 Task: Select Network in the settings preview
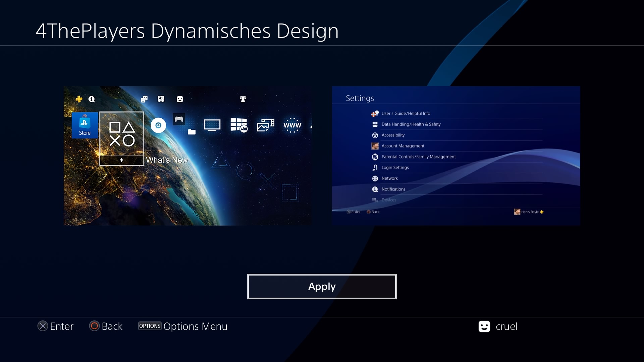pos(389,178)
